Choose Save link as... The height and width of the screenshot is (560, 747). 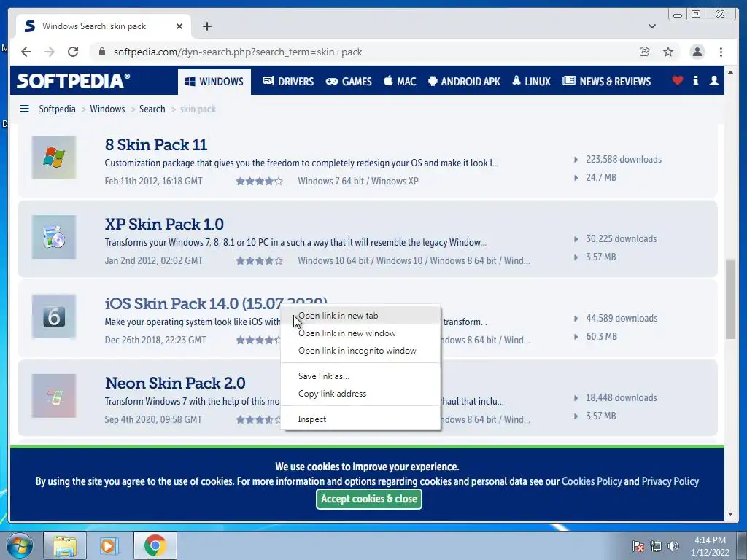(360, 376)
